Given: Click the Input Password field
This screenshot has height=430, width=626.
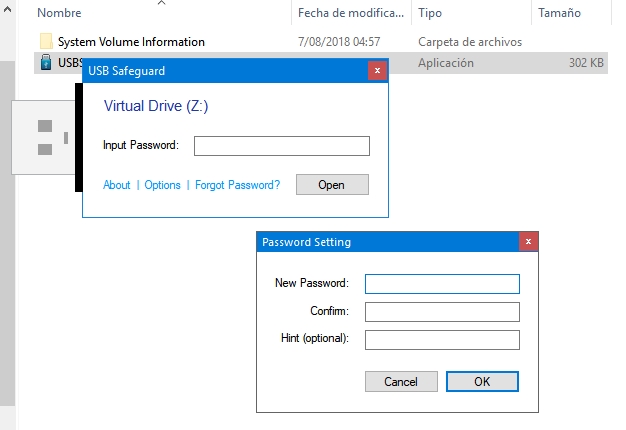Looking at the screenshot, I should pyautogui.click(x=281, y=146).
